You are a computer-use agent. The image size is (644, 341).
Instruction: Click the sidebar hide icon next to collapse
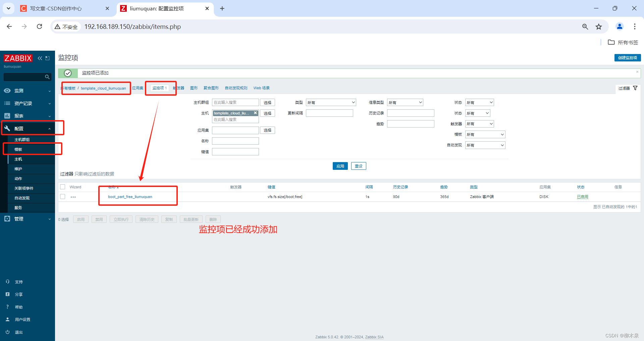point(48,58)
